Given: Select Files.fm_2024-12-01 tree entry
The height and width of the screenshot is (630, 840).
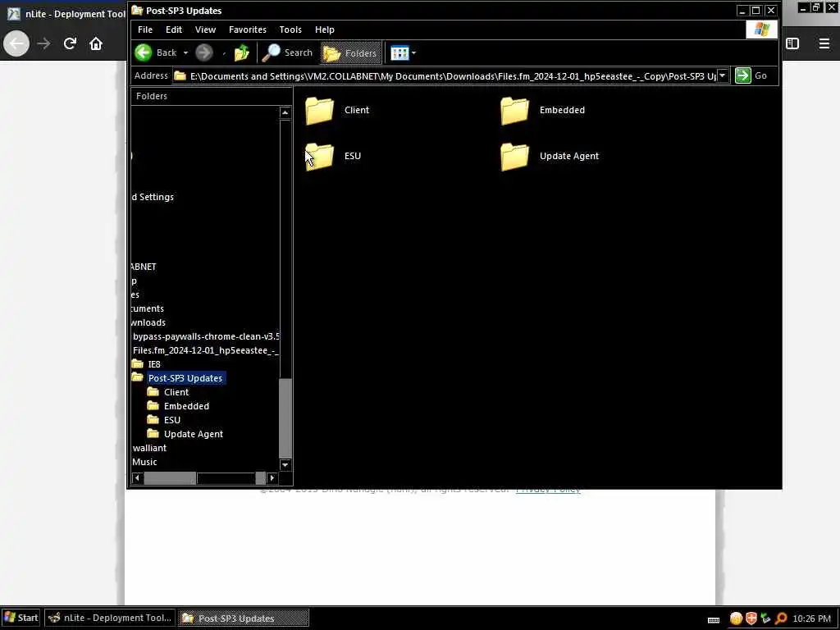Looking at the screenshot, I should pos(206,350).
